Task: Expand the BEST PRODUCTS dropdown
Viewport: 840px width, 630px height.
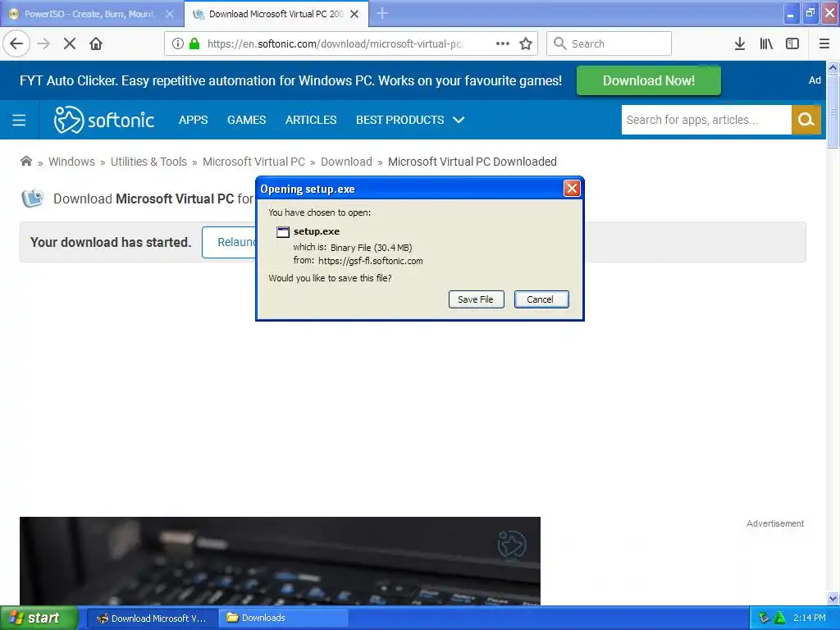Action: [410, 120]
